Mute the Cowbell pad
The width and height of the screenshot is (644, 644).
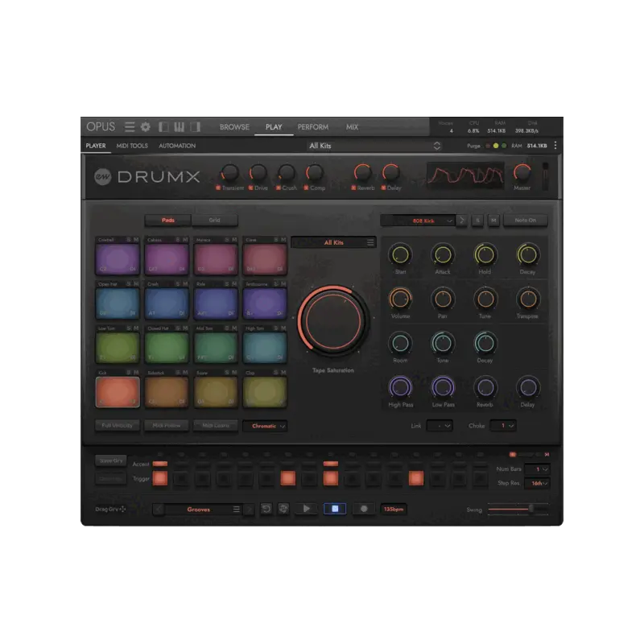[136, 239]
